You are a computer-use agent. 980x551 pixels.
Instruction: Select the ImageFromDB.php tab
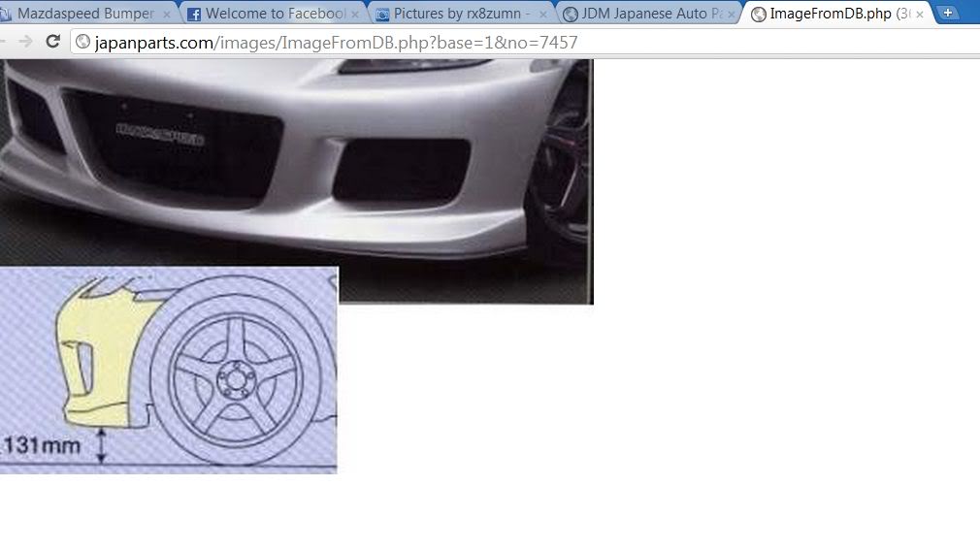click(x=838, y=14)
